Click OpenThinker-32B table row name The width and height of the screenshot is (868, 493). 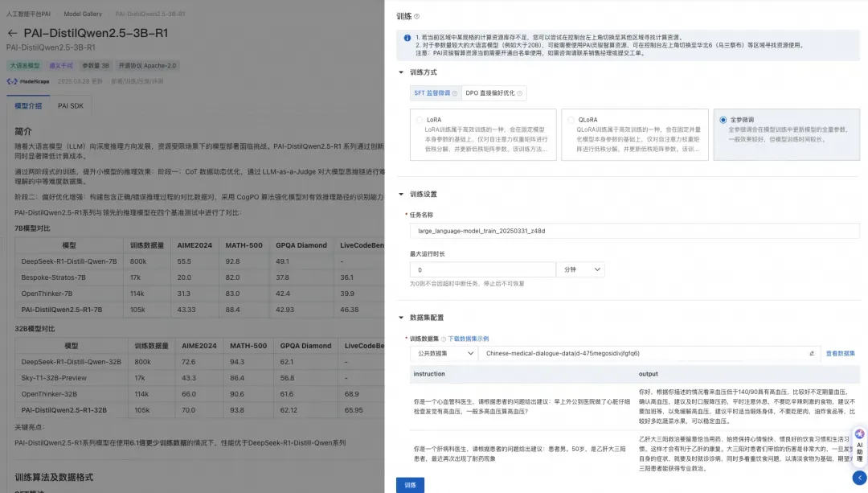coord(49,394)
